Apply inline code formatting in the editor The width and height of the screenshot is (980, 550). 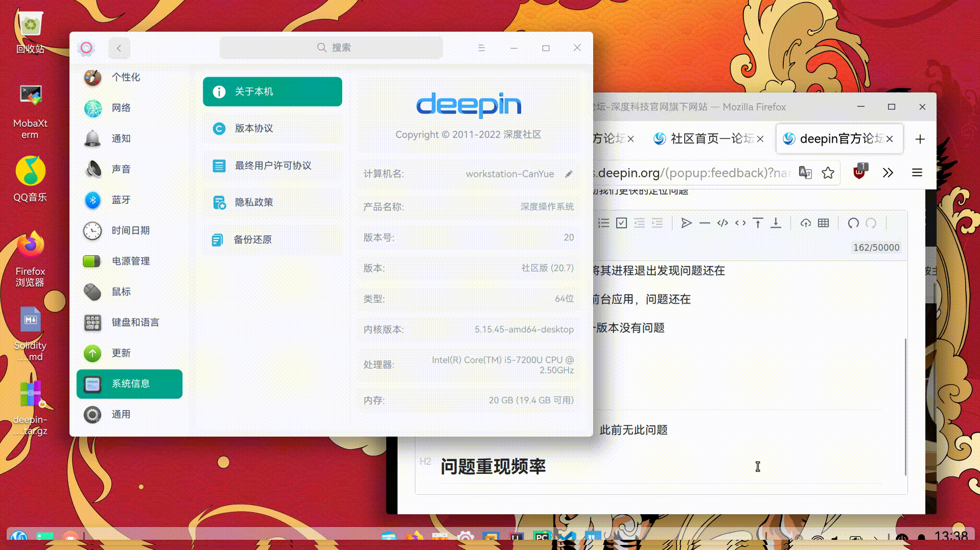[x=740, y=223]
